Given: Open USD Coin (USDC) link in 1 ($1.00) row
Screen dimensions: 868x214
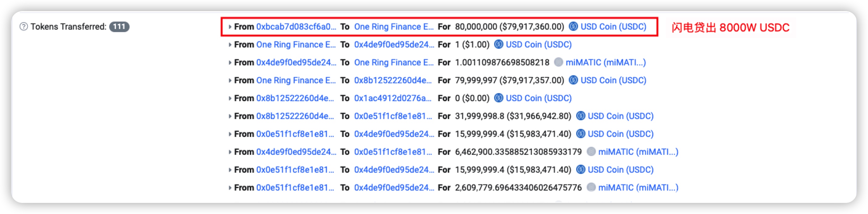Looking at the screenshot, I should tap(539, 44).
